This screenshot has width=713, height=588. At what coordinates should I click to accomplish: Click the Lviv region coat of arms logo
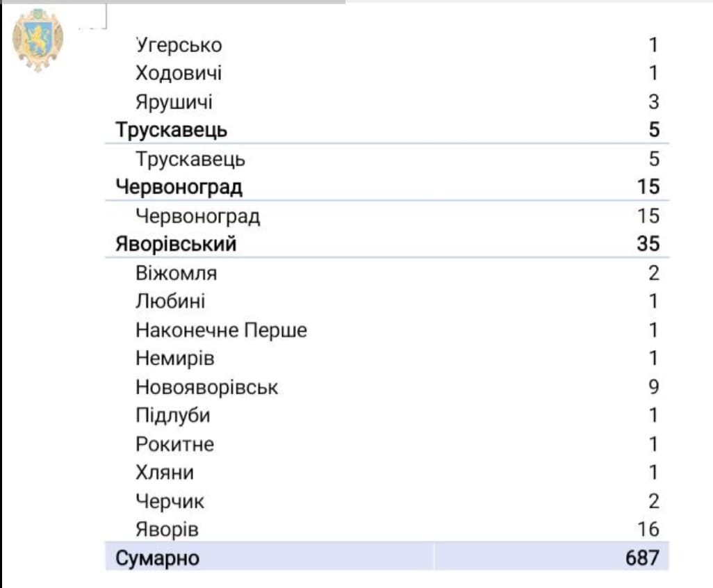38,39
